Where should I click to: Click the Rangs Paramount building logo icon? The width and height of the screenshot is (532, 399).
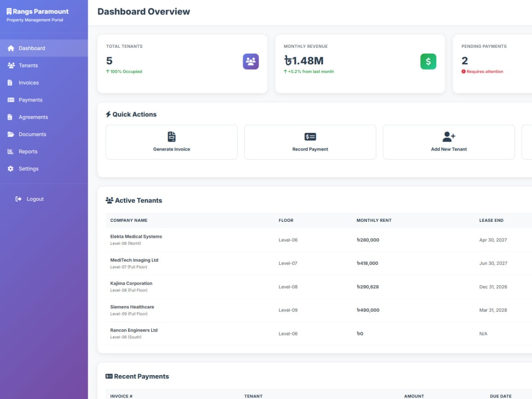coord(9,12)
